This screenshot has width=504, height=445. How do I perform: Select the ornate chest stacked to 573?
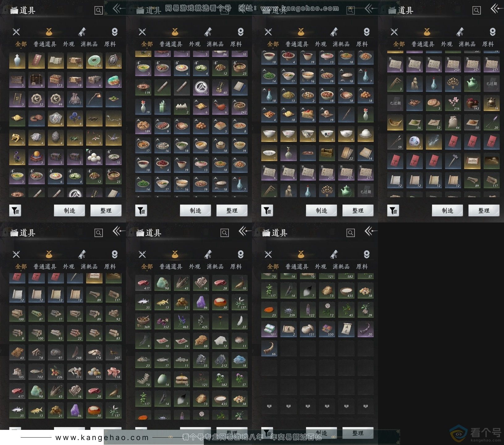coord(56,80)
